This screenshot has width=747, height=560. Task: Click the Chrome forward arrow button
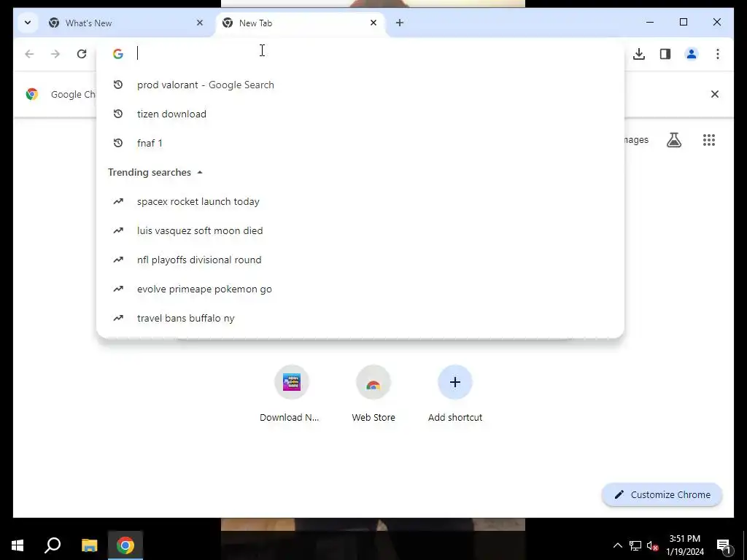point(55,54)
